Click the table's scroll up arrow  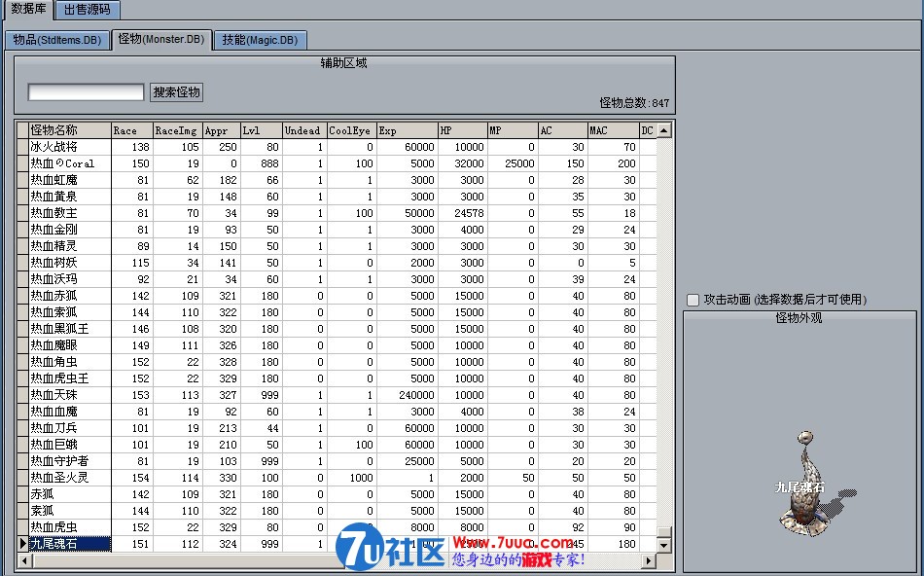click(x=664, y=130)
